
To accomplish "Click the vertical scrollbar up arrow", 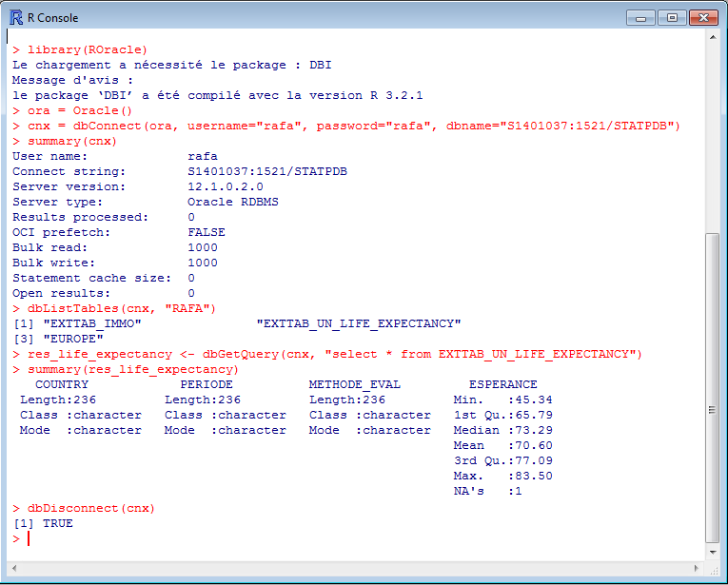I will pos(713,39).
